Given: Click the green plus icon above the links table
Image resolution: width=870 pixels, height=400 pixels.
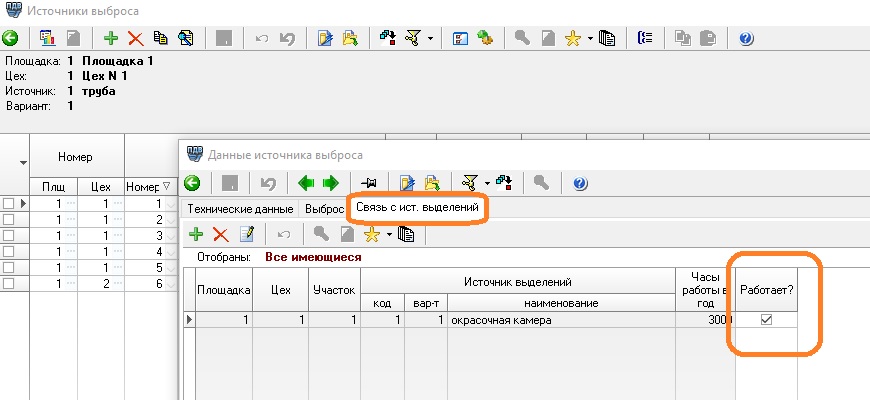Looking at the screenshot, I should pyautogui.click(x=197, y=234).
